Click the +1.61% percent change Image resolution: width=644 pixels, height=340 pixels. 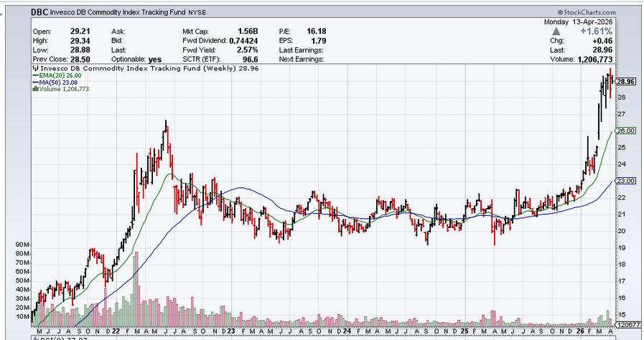597,32
